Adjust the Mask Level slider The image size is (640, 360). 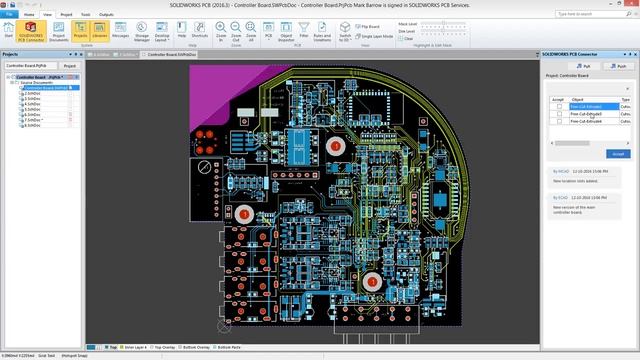click(443, 24)
